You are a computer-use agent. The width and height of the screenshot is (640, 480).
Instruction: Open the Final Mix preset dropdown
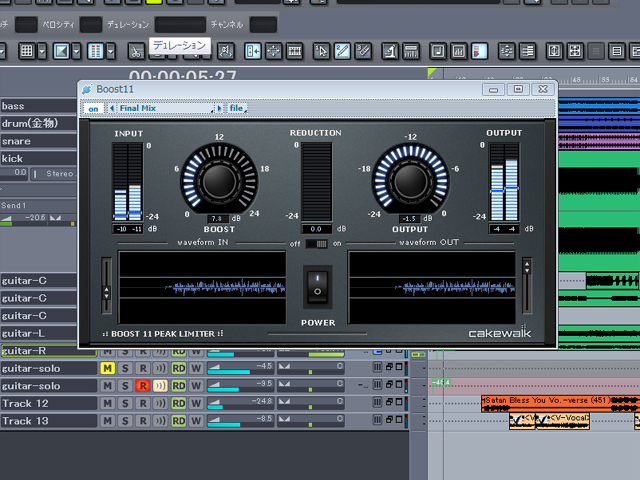(165, 108)
